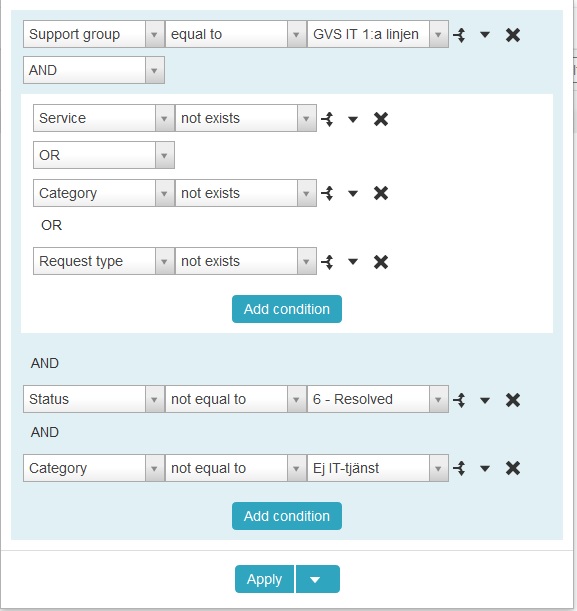Delete the Service not exists condition
The height and width of the screenshot is (611, 577).
381,119
